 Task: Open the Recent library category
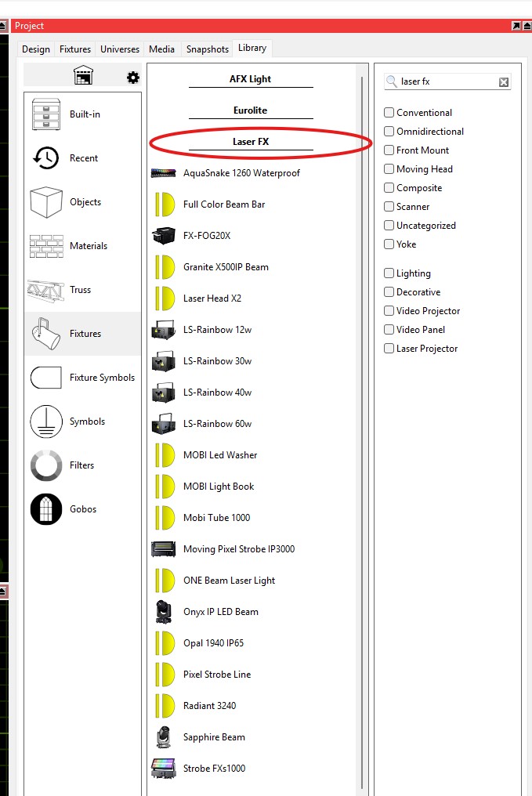point(83,158)
